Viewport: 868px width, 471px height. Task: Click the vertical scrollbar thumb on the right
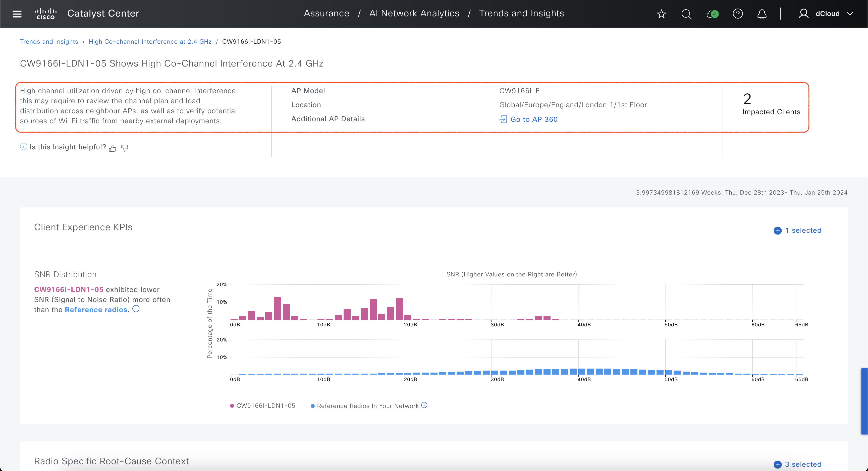point(864,401)
